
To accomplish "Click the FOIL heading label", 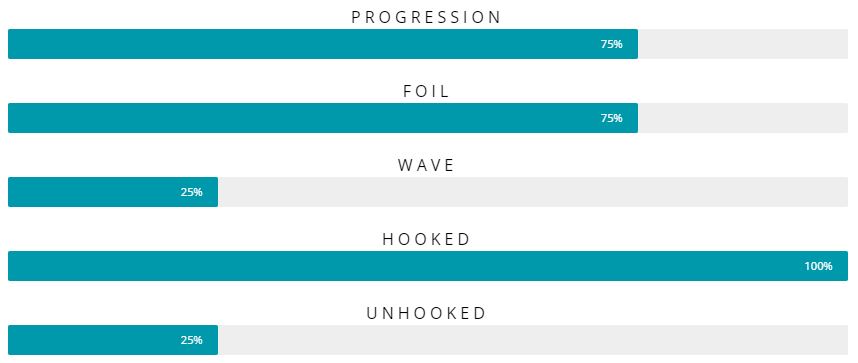I will tap(426, 91).
